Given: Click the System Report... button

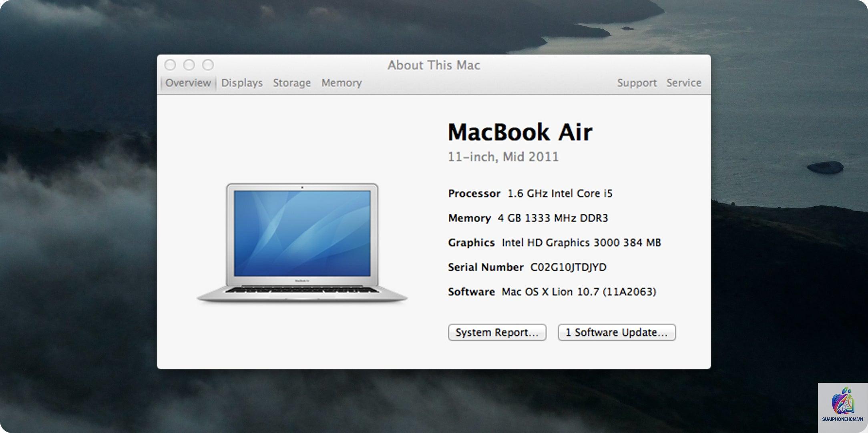Looking at the screenshot, I should point(497,333).
